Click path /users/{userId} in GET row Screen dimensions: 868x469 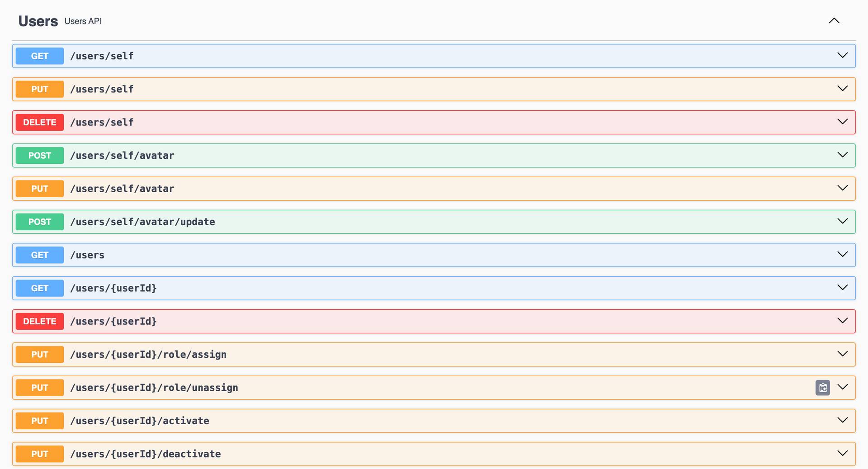tap(113, 288)
